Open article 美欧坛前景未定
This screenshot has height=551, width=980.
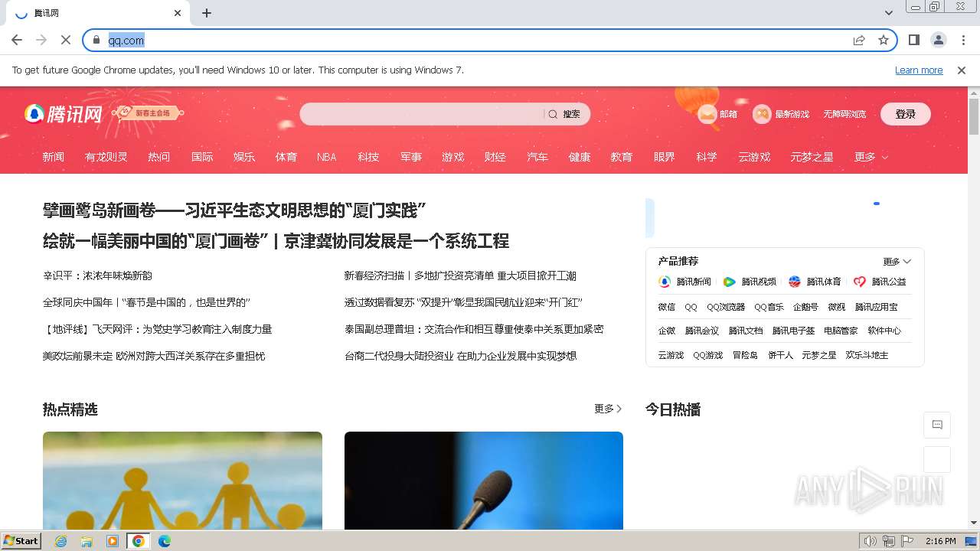pyautogui.click(x=154, y=356)
